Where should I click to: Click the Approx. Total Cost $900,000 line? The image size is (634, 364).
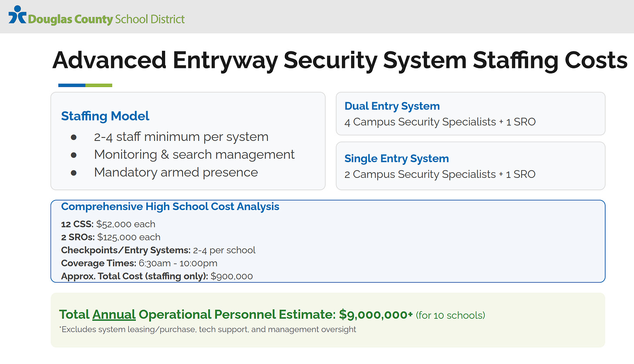coord(157,276)
